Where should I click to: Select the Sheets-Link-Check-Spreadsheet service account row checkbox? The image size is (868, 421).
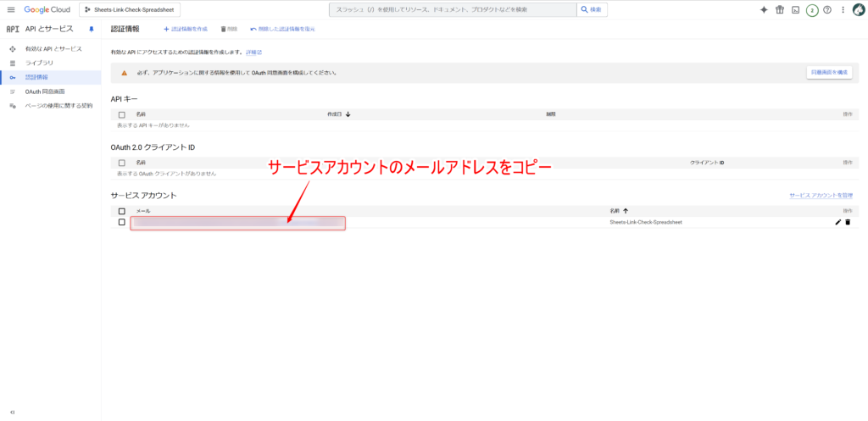122,222
